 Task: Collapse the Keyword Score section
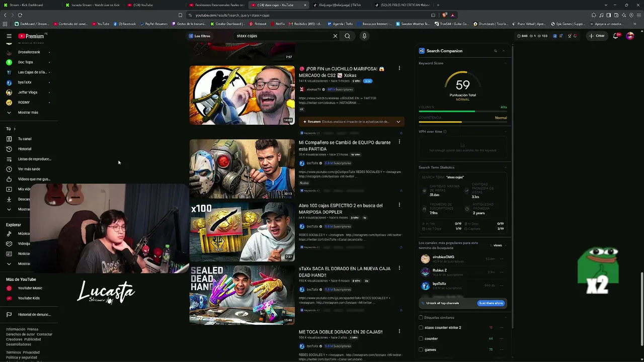(x=505, y=63)
